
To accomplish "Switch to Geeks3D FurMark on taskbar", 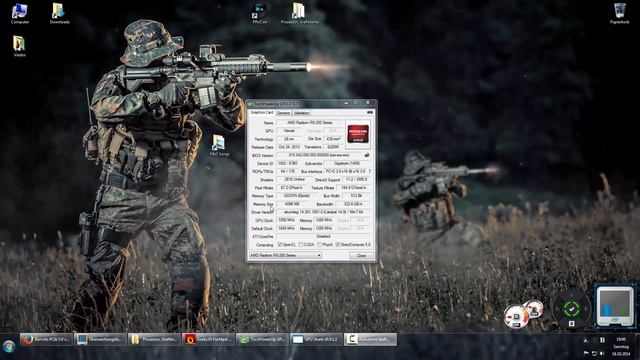I will pos(208,340).
